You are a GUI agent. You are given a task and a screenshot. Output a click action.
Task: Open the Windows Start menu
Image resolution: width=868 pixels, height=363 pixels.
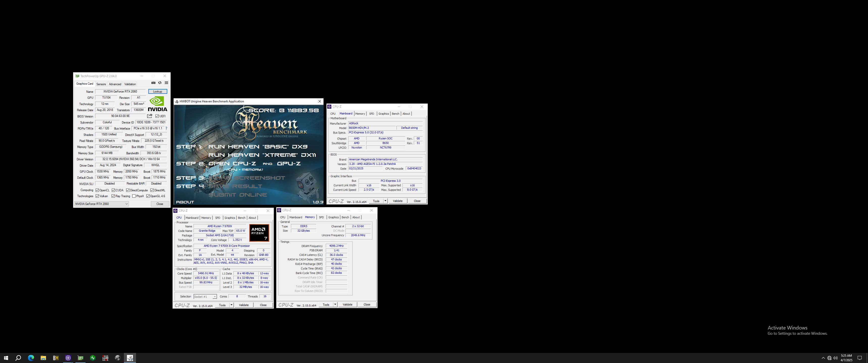point(6,358)
